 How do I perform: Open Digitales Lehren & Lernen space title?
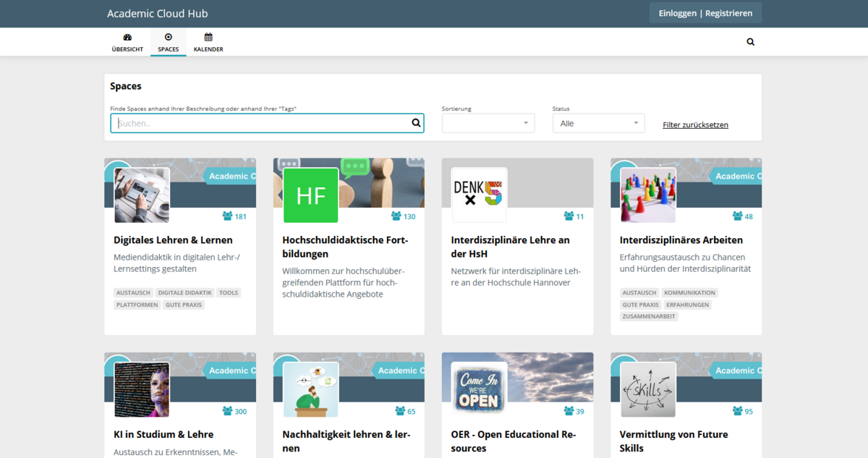point(173,240)
